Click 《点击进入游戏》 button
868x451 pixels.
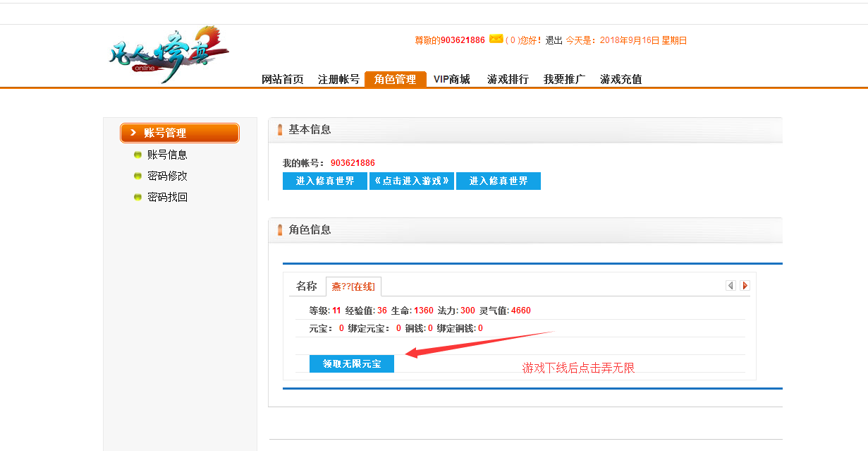pyautogui.click(x=412, y=181)
